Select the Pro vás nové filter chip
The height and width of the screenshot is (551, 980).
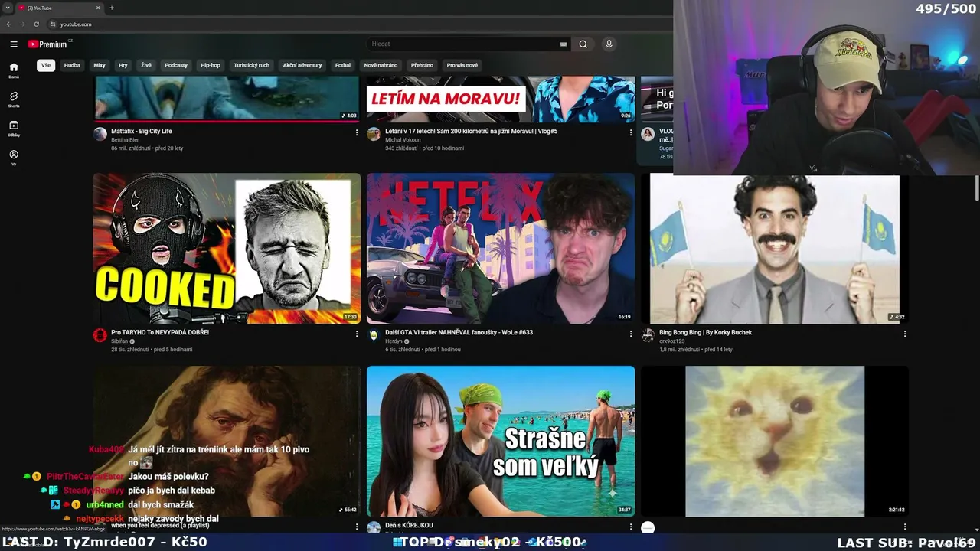pos(462,65)
